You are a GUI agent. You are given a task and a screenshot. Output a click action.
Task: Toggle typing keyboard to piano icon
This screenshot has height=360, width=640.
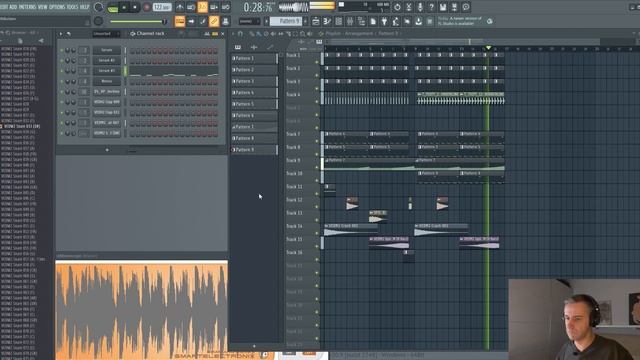pyautogui.click(x=180, y=21)
